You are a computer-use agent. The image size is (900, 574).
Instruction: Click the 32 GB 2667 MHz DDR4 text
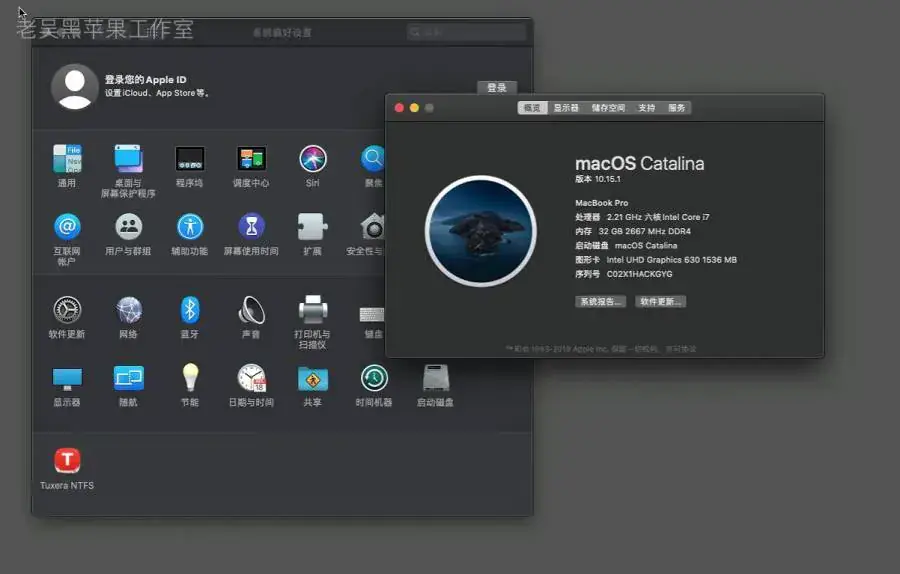[645, 231]
